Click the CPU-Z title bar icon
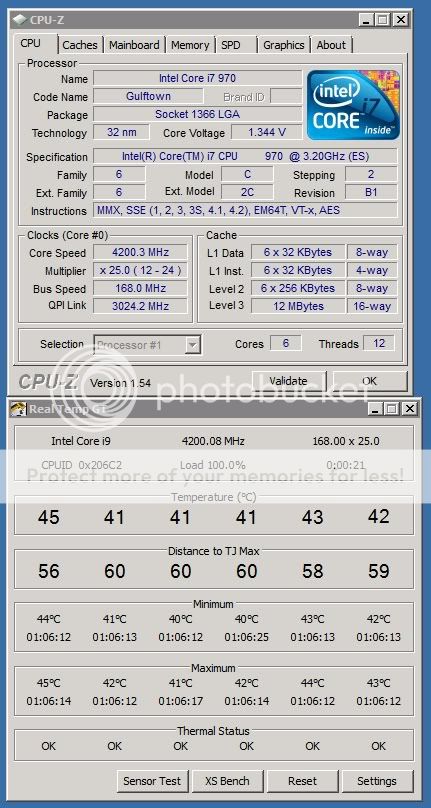 click(20, 20)
